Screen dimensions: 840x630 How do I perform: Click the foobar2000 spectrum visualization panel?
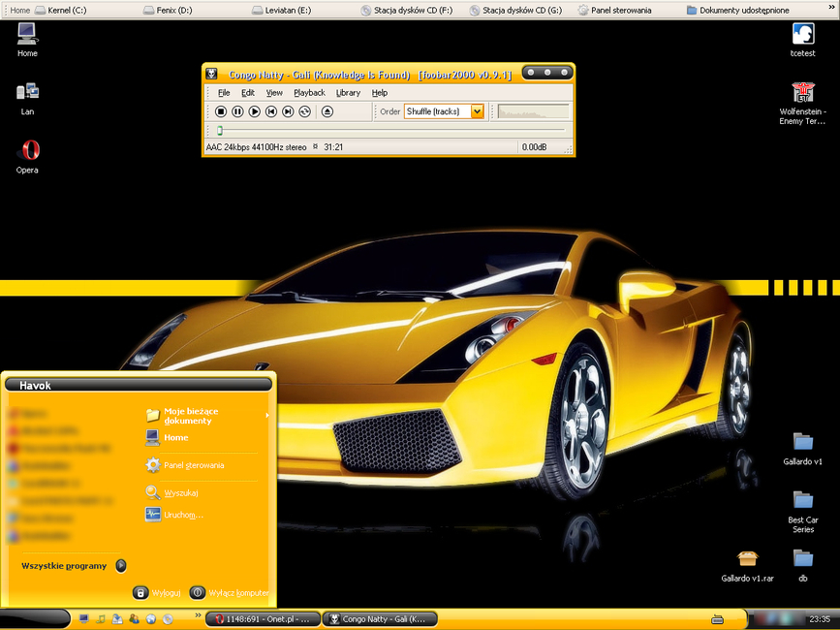coord(533,111)
